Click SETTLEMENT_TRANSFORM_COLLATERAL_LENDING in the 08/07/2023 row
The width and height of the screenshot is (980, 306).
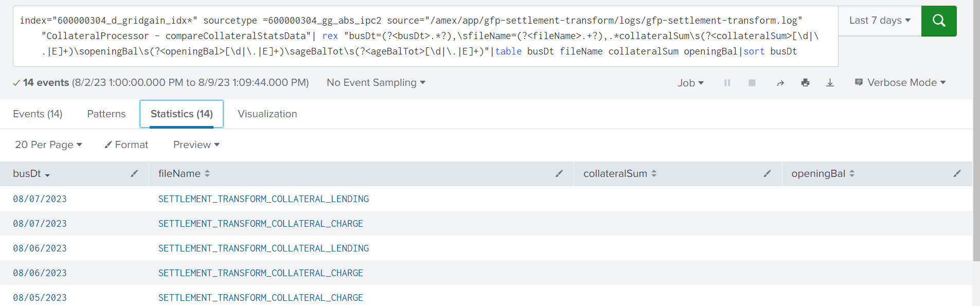click(263, 199)
